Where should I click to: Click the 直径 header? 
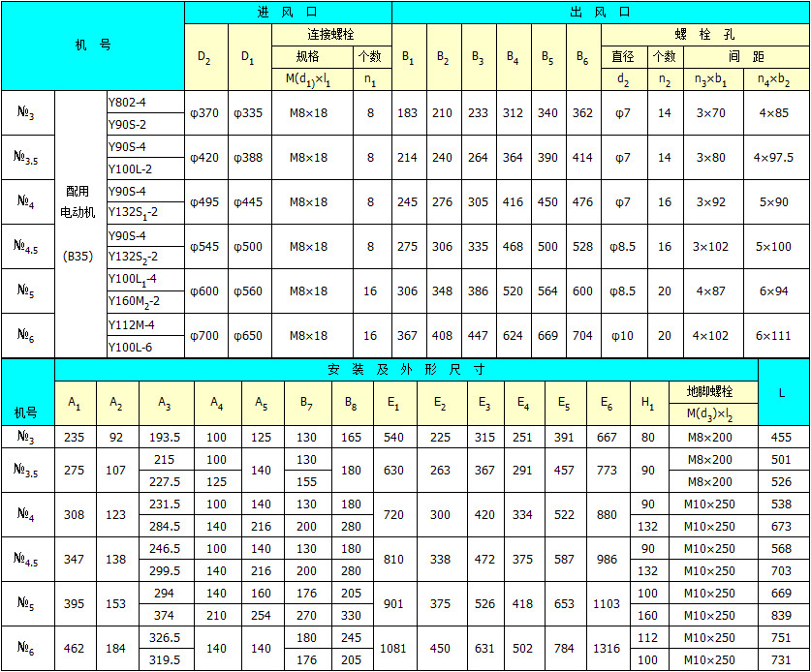coord(623,56)
